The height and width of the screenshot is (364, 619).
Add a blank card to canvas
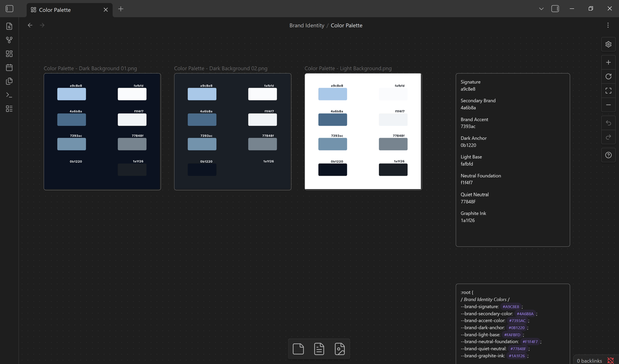(x=298, y=349)
